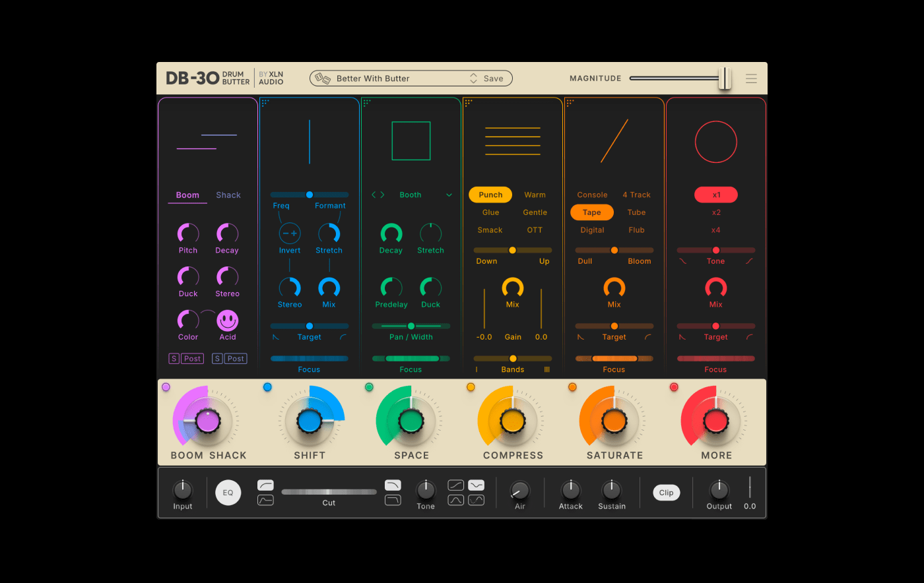The image size is (924, 583).
Task: Toggle the Shack Post button
Action: [236, 359]
